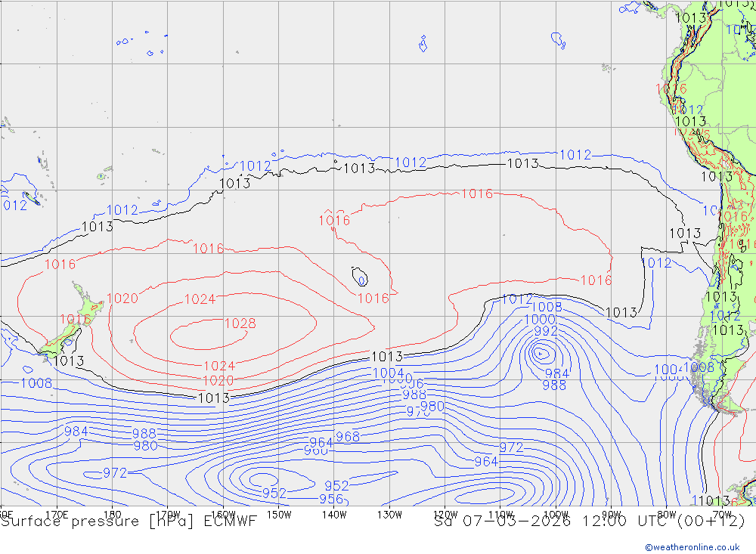Click the 1024 label above the 1028 center
Viewport: 756px width, 554px height.
click(200, 299)
